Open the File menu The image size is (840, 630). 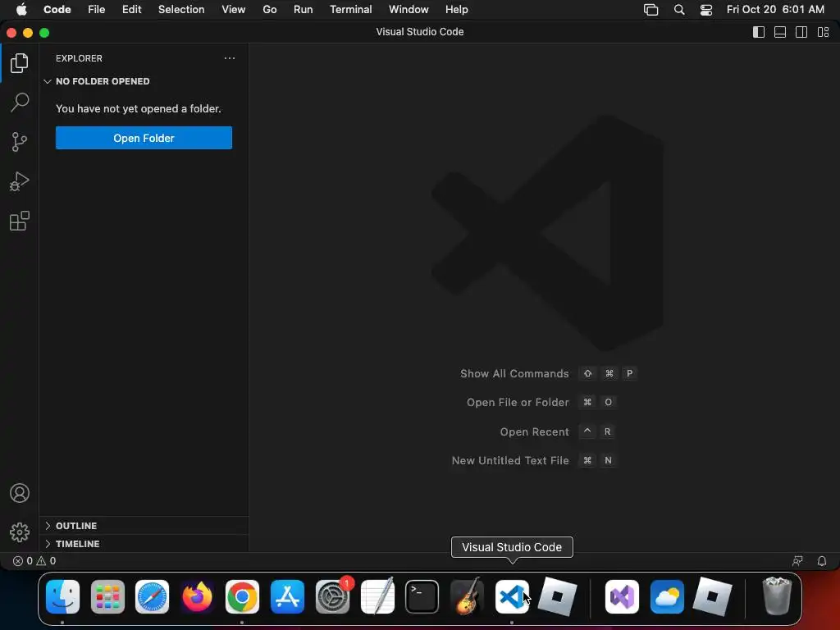[x=97, y=10]
